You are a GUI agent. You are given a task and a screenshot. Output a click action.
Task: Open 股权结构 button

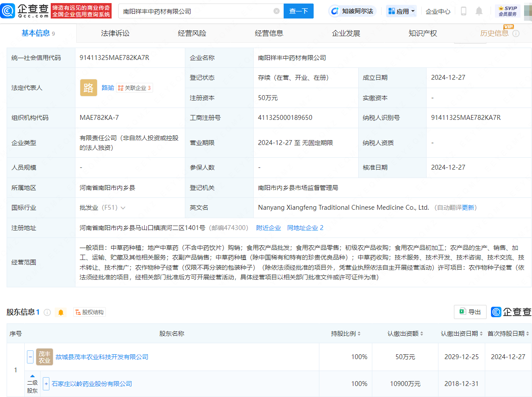tap(90, 312)
